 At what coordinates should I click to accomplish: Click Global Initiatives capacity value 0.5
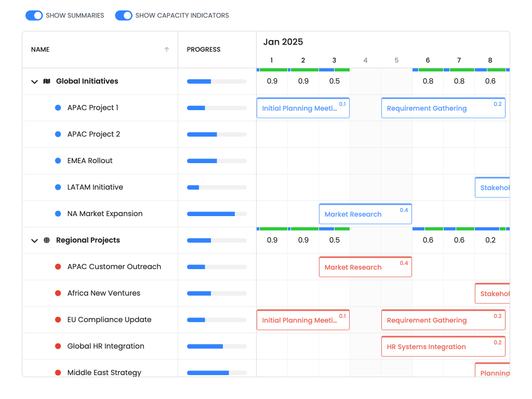click(x=334, y=81)
